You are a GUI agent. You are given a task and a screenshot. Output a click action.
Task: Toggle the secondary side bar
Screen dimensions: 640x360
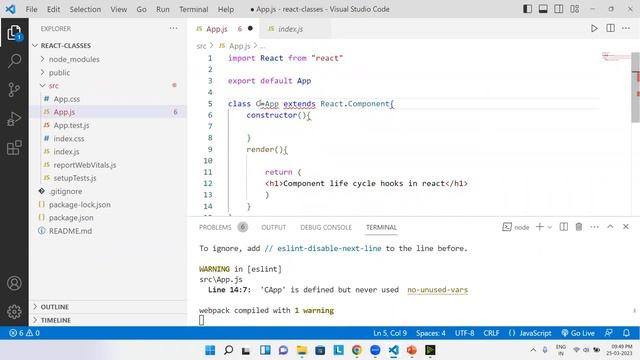pos(559,9)
